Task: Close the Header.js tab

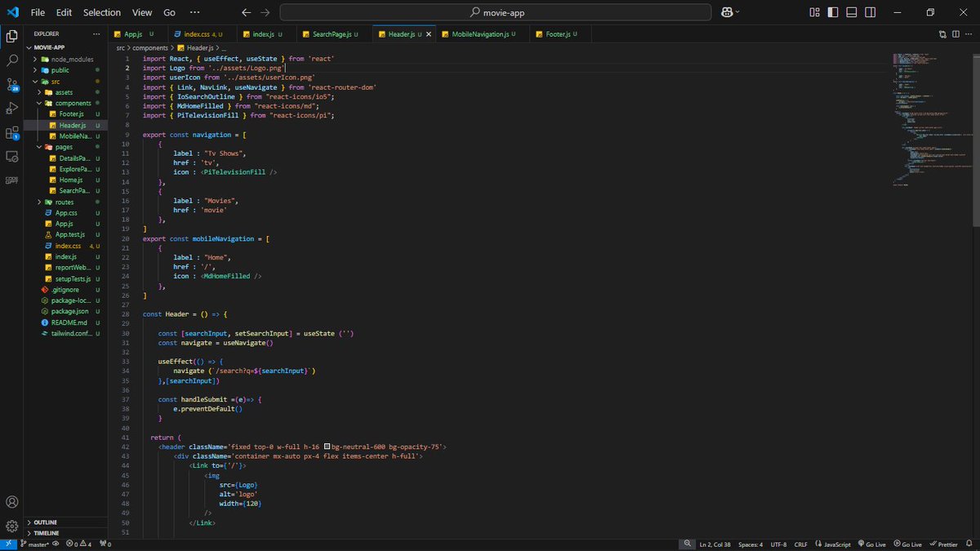Action: click(x=430, y=34)
